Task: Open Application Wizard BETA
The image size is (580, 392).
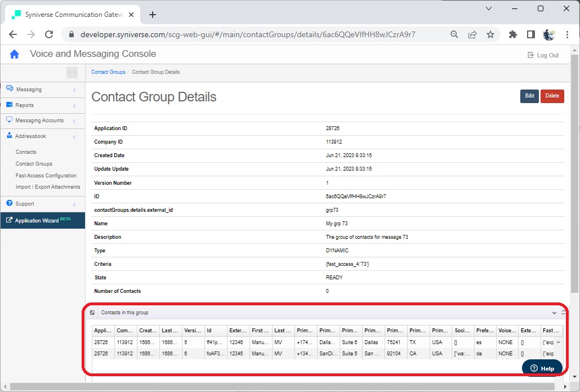Action: tap(43, 220)
